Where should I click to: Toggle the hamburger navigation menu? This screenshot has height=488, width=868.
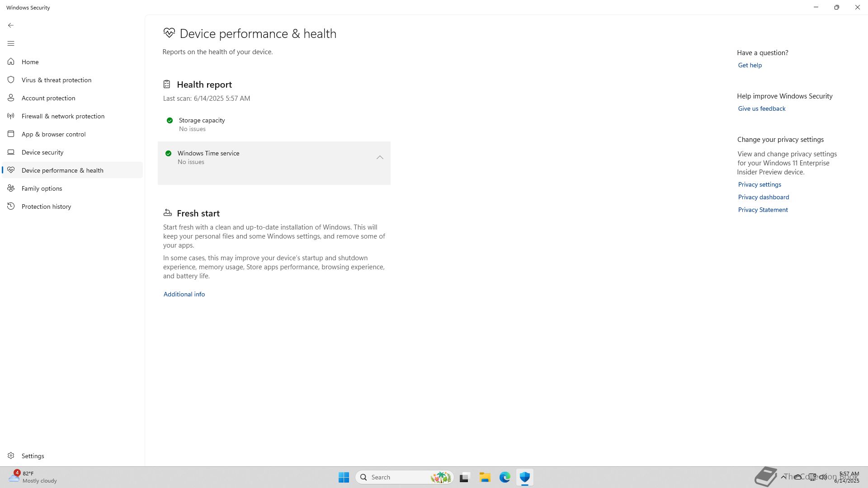tap(11, 43)
